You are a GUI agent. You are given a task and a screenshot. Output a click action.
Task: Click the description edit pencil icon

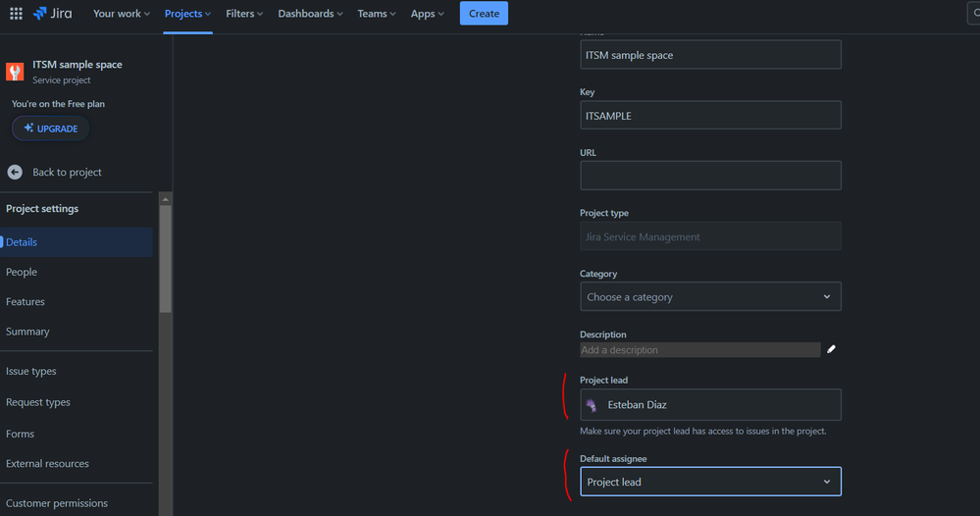(x=831, y=349)
